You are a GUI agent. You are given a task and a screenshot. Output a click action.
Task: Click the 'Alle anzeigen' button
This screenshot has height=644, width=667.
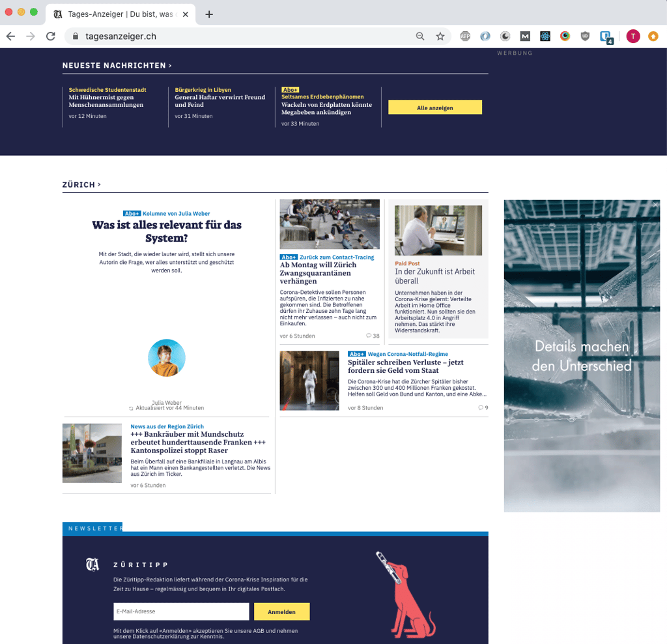click(434, 108)
